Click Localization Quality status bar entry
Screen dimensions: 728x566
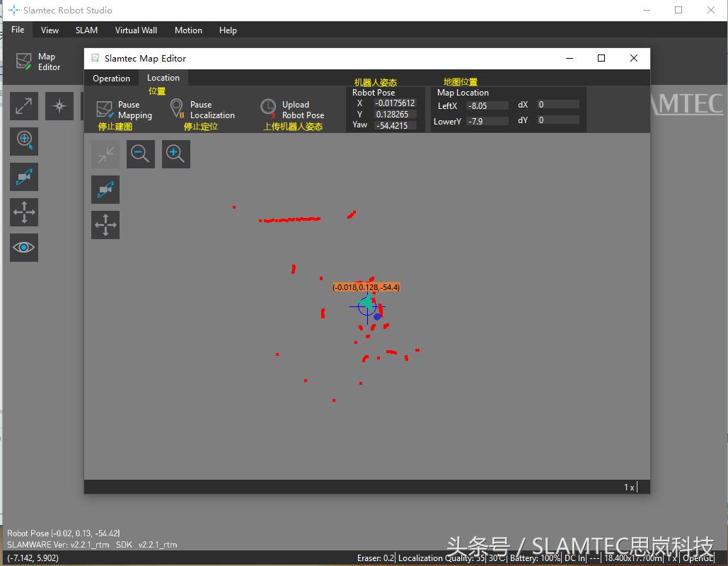tap(441, 558)
